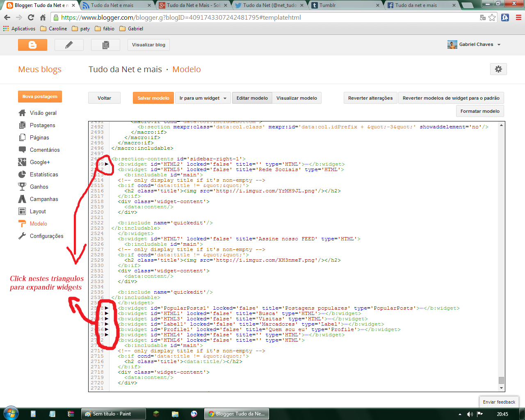Switch to the Twitter @net_tudo tab

coord(269,5)
